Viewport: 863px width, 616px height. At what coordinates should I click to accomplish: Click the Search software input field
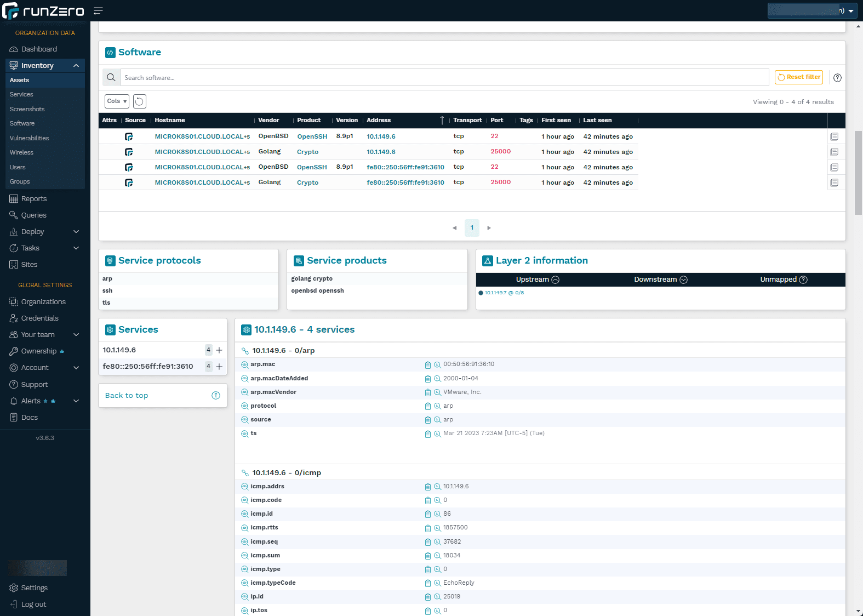click(444, 78)
